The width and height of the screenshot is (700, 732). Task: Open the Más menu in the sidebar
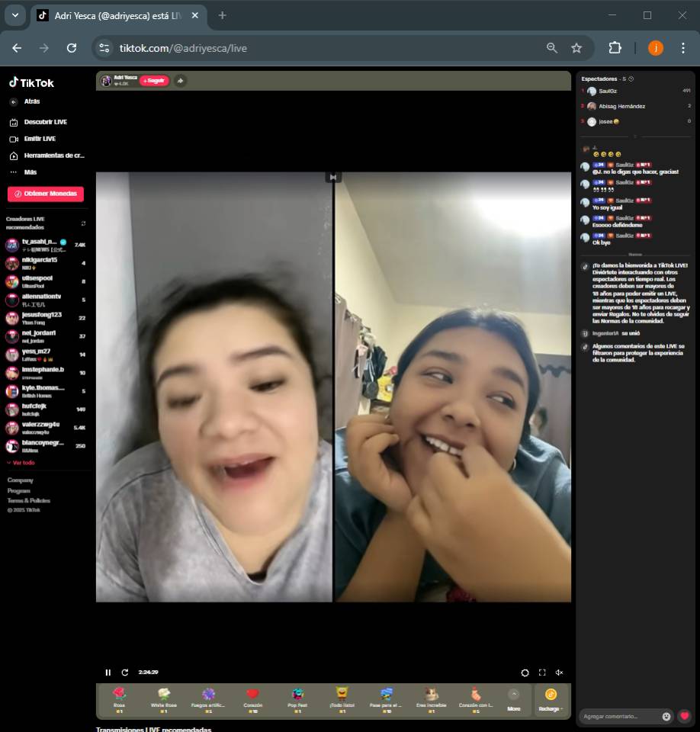point(31,172)
